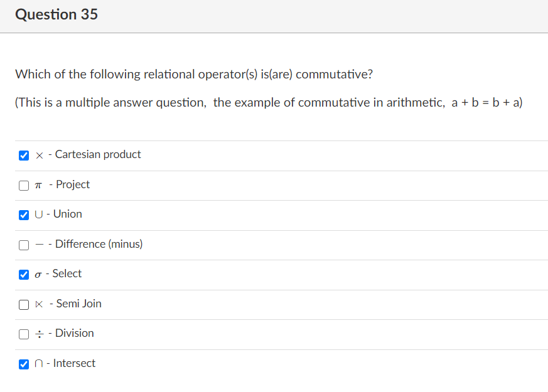Screen dimensions: 548x392
Task: Click the minus difference symbol
Action: (40, 245)
